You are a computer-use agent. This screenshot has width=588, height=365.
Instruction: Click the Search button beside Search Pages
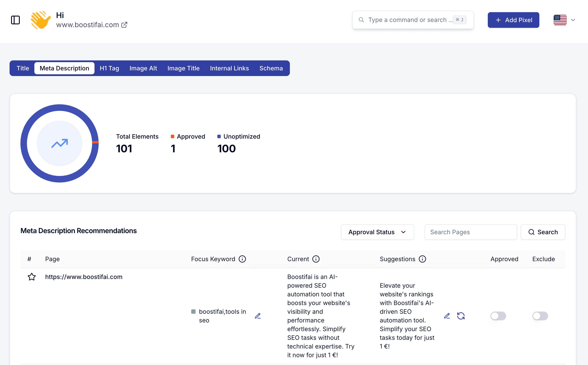click(x=543, y=232)
